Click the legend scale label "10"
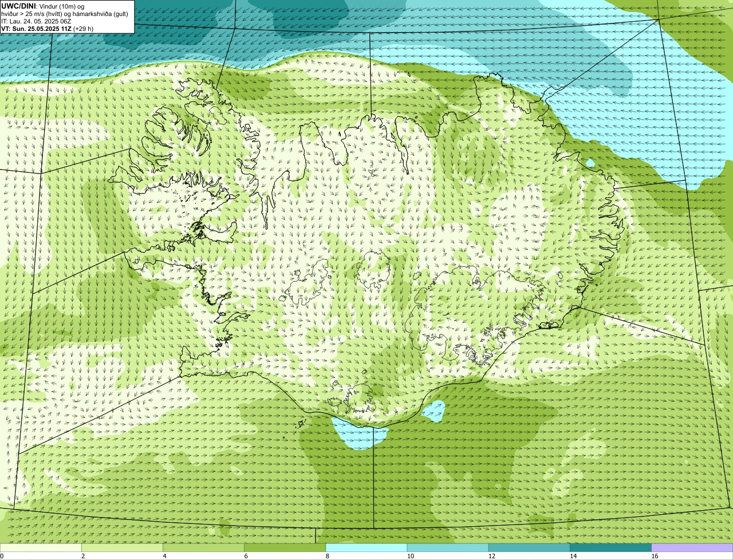This screenshot has width=733, height=560. click(411, 556)
